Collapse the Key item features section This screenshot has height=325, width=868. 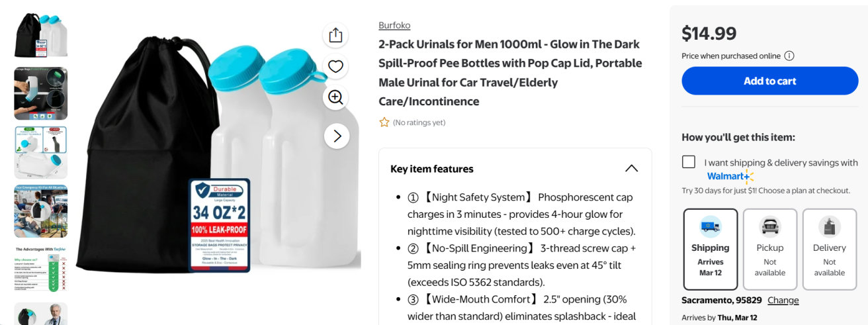point(631,169)
